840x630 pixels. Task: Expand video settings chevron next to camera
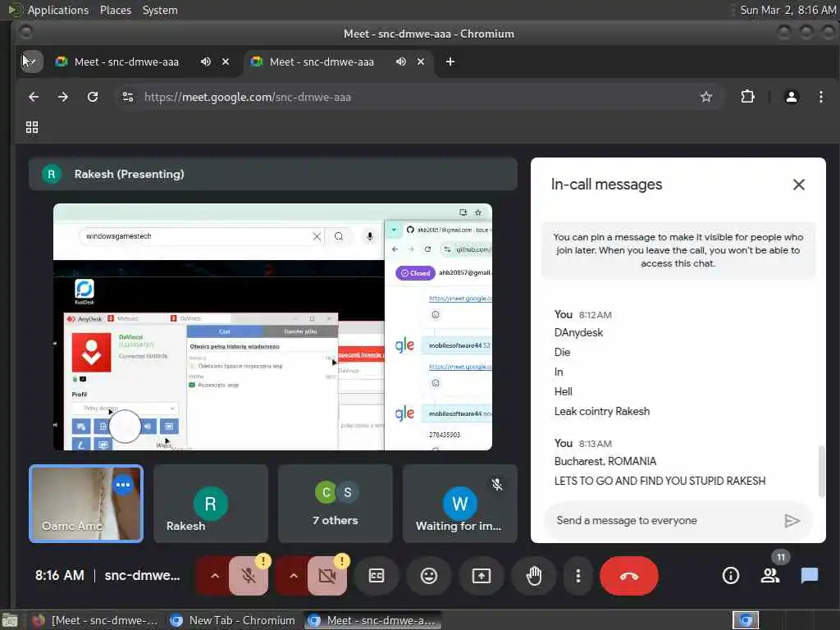point(293,576)
